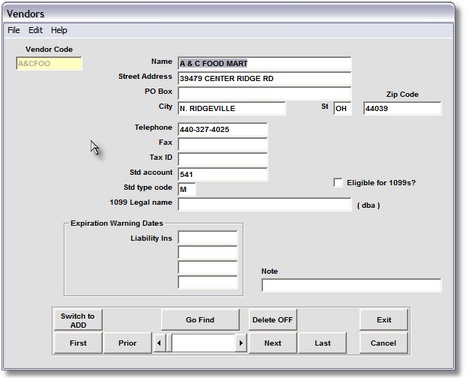Open the File menu

pos(14,30)
